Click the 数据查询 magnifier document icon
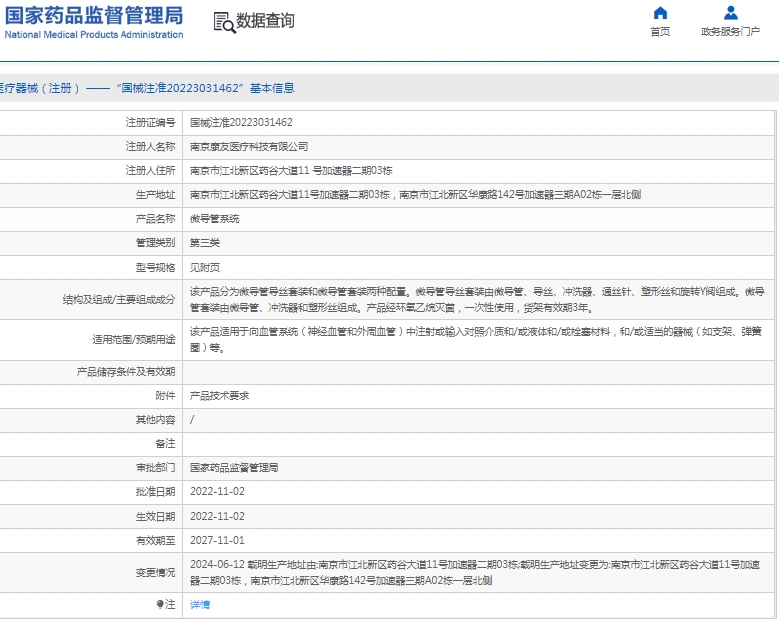 pyautogui.click(x=224, y=23)
